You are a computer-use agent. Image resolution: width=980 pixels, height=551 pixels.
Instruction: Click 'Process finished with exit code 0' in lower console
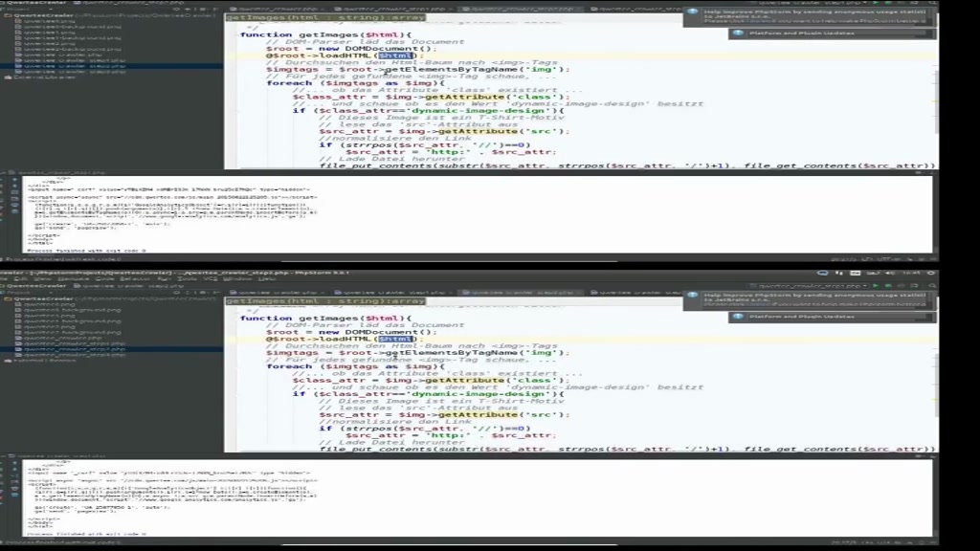86,534
